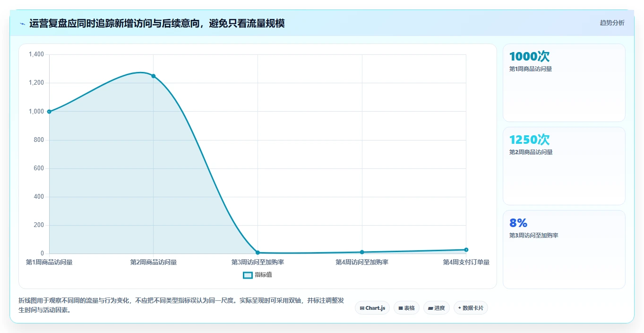
Task: Click the y-axis value 1,000
Action: pyautogui.click(x=36, y=112)
